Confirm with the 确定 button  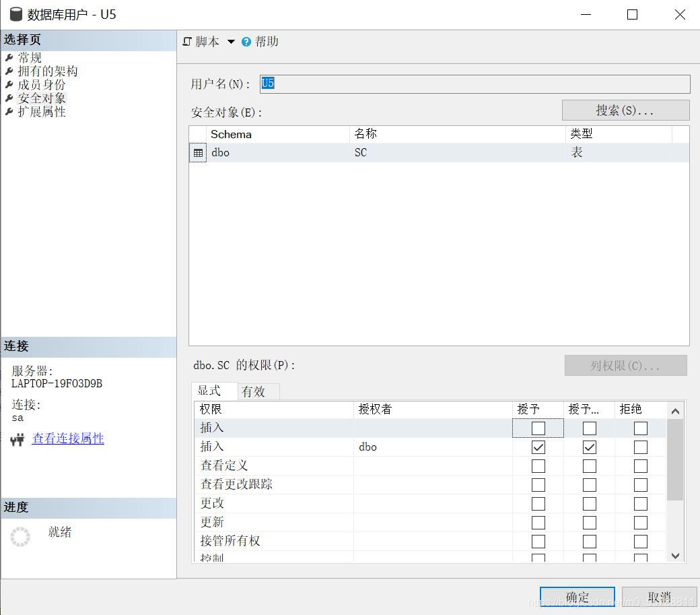click(x=577, y=597)
